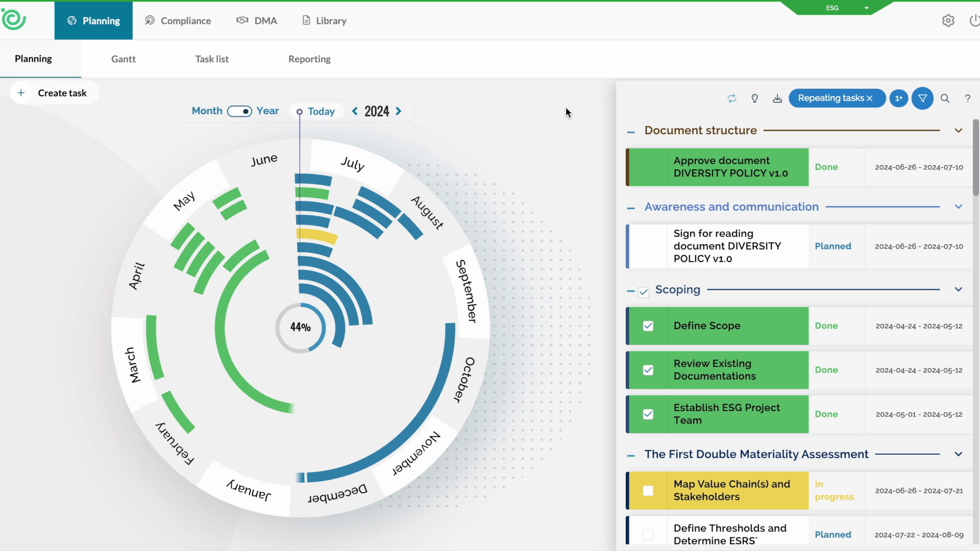Check the Map Value Chain(s) task checkbox
980x551 pixels.
[x=648, y=491]
